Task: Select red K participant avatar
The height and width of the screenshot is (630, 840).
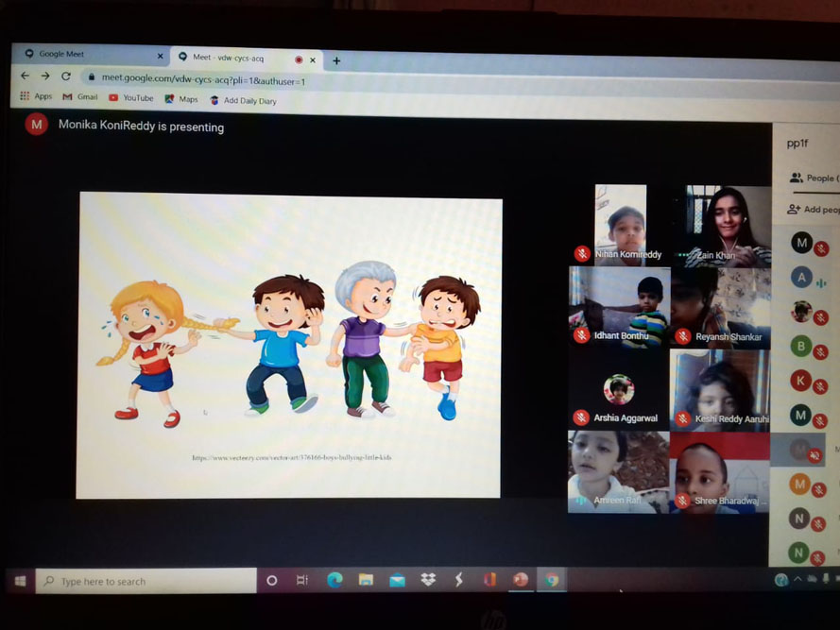Action: 801,381
